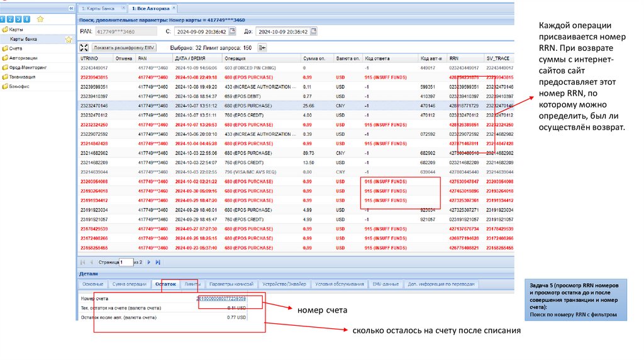Open the Параметры комиссий tab
Viewport: 644px width, 361px height.
pyautogui.click(x=230, y=284)
